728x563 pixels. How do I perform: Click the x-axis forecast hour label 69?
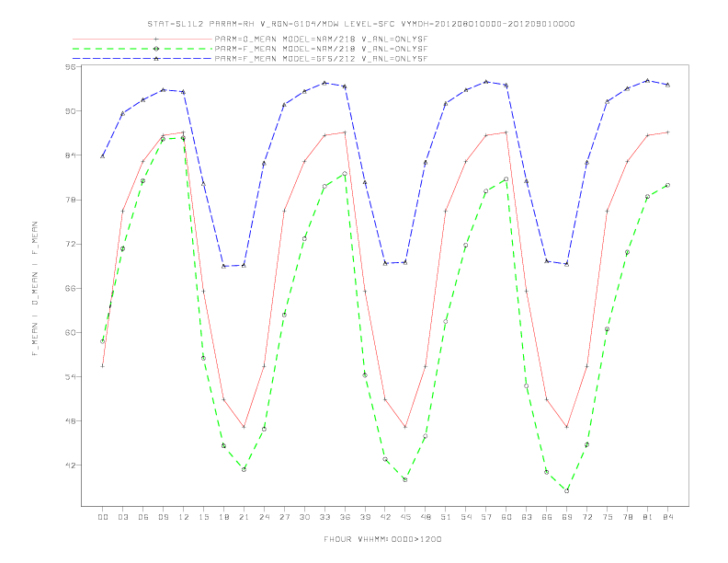[x=567, y=517]
